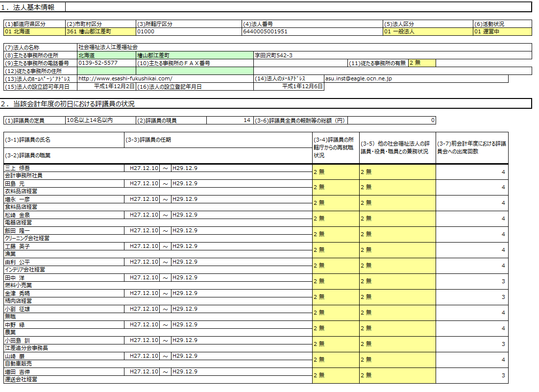The width and height of the screenshot is (539, 392).
Task: Select the councilor name '田中 洋'
Action: (64, 278)
